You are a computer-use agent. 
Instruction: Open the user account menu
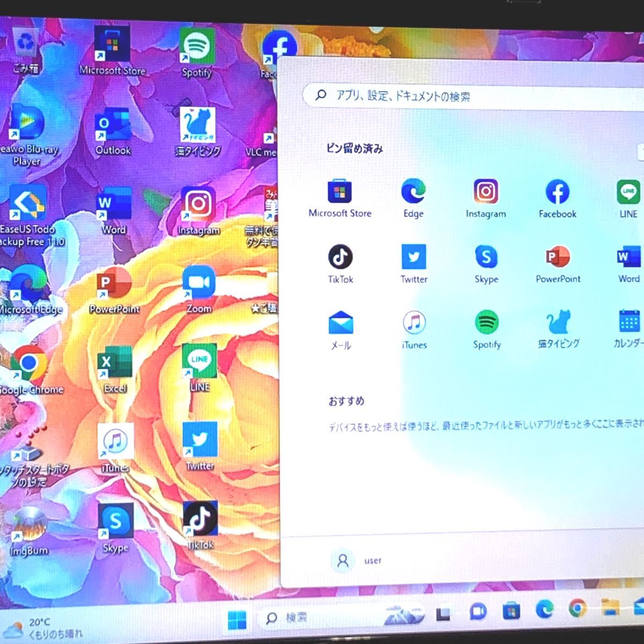coord(356,561)
